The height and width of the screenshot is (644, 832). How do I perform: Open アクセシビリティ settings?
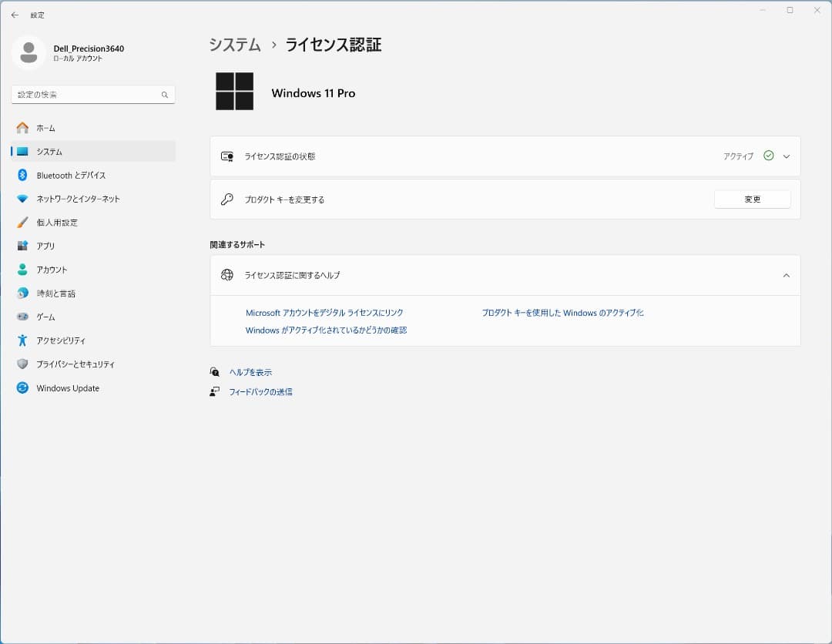[23, 340]
